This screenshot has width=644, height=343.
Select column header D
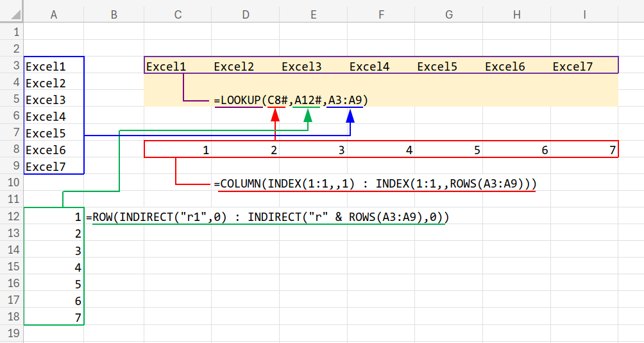pyautogui.click(x=246, y=14)
